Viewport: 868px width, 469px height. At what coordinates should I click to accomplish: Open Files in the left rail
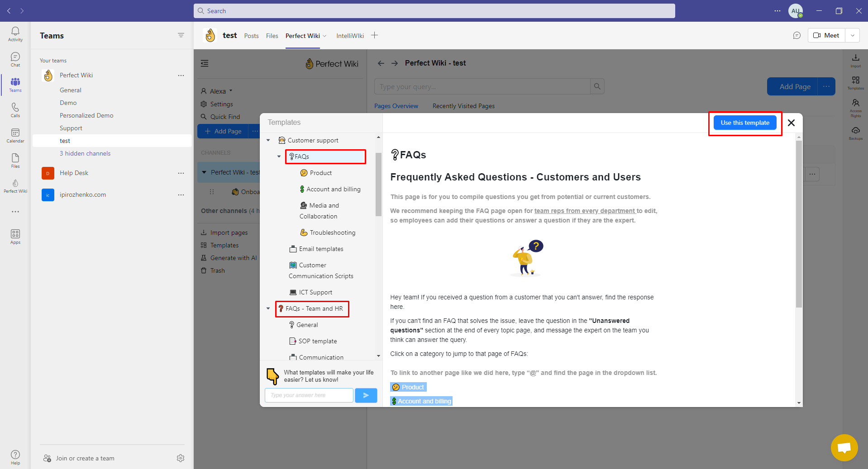(x=15, y=161)
